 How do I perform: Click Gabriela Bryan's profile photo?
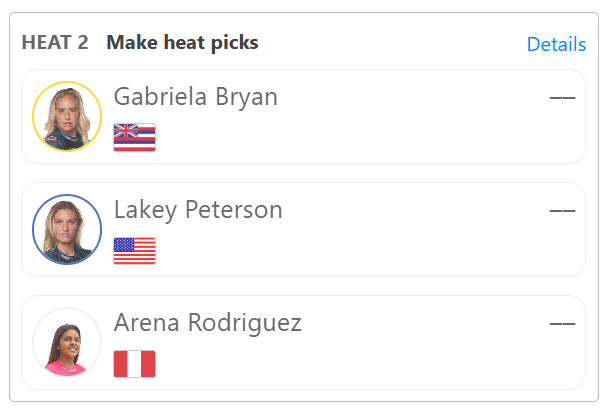[67, 116]
